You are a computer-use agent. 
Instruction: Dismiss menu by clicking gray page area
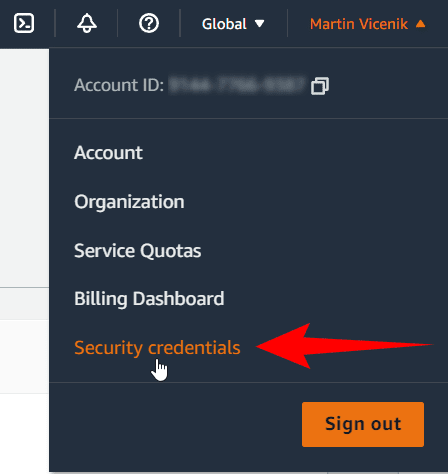[24, 168]
